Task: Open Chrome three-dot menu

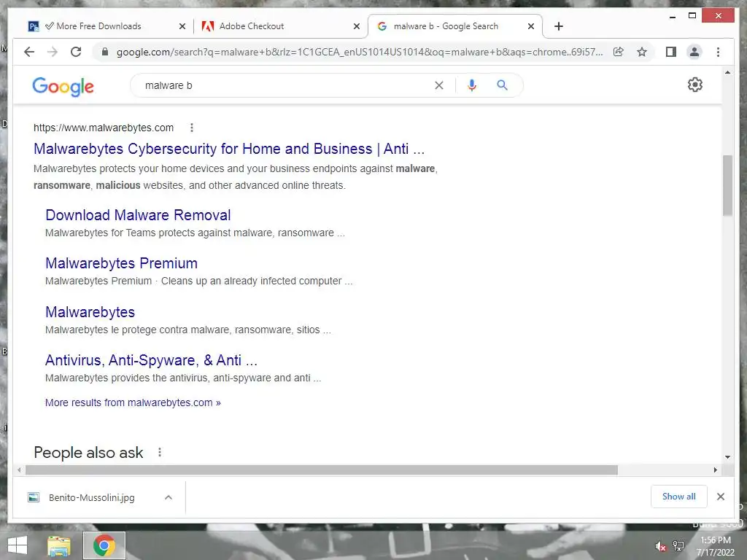Action: [x=718, y=52]
